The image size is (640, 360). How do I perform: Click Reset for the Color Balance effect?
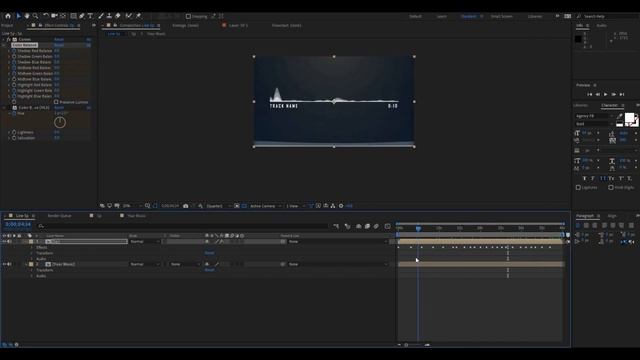coord(59,45)
